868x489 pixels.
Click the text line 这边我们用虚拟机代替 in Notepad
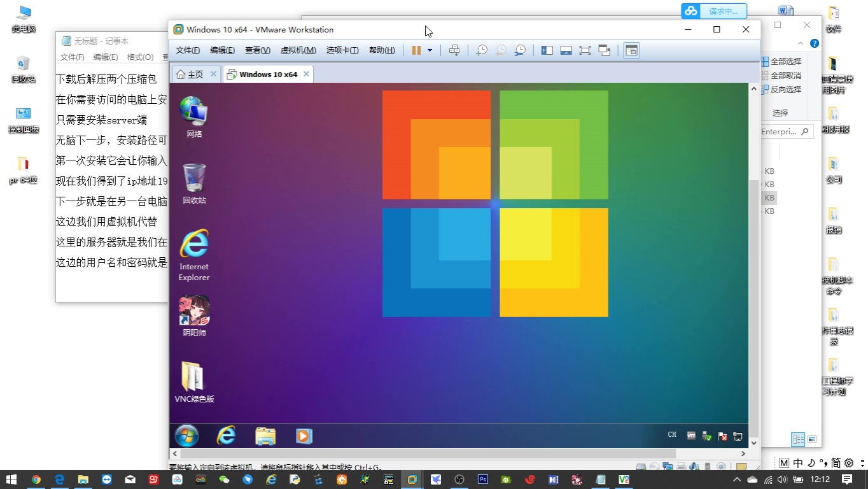click(106, 222)
